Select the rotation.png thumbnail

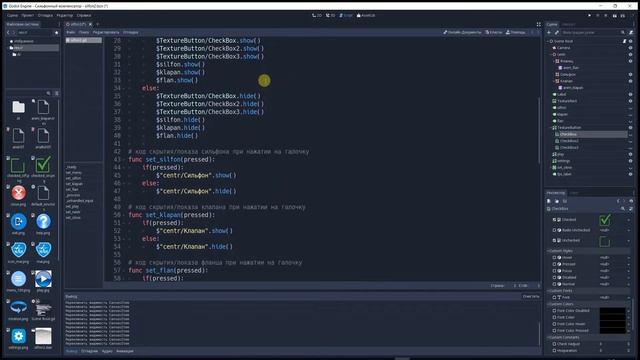(x=18, y=307)
